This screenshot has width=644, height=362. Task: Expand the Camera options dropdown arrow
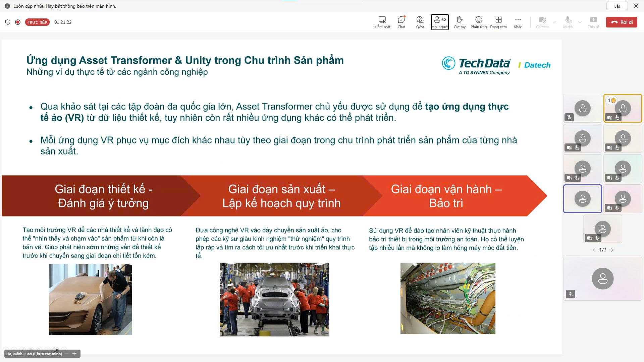click(554, 22)
